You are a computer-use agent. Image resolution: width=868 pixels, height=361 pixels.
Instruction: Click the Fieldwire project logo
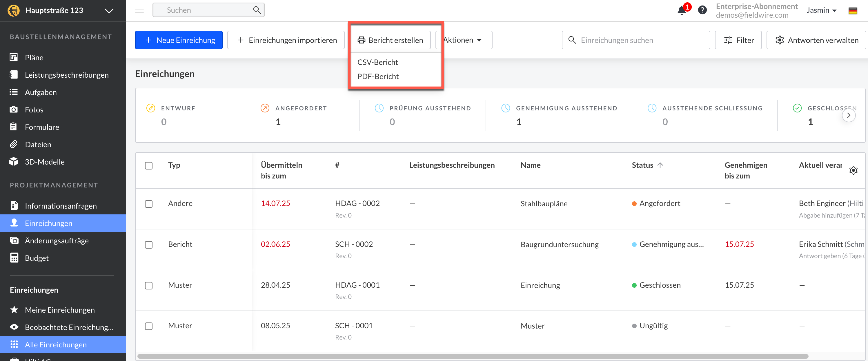[x=13, y=10]
